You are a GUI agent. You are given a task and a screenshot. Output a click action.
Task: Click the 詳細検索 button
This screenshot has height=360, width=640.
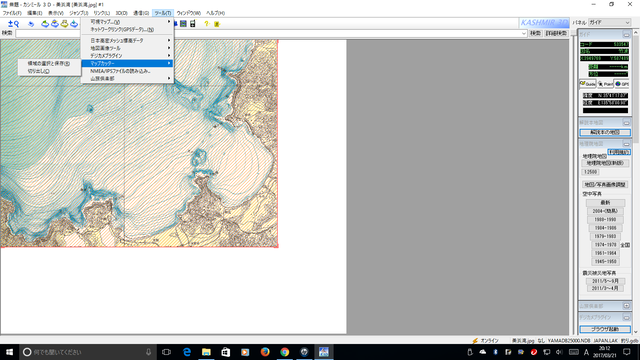click(556, 33)
